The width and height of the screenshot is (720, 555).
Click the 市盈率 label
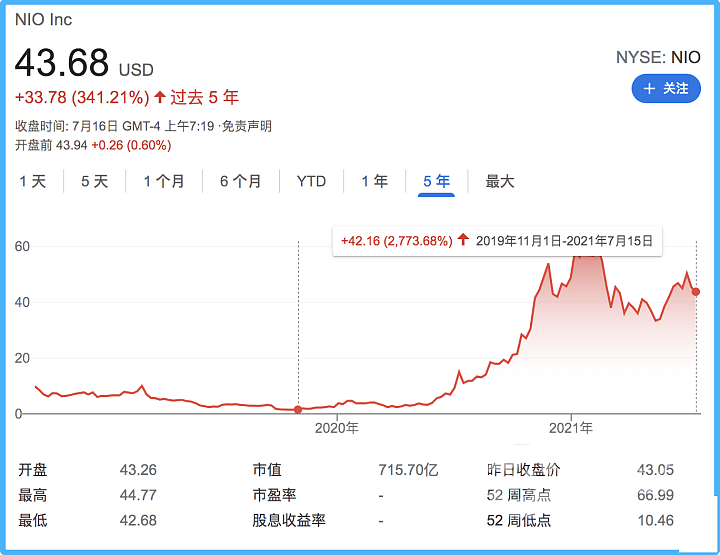pos(275,495)
